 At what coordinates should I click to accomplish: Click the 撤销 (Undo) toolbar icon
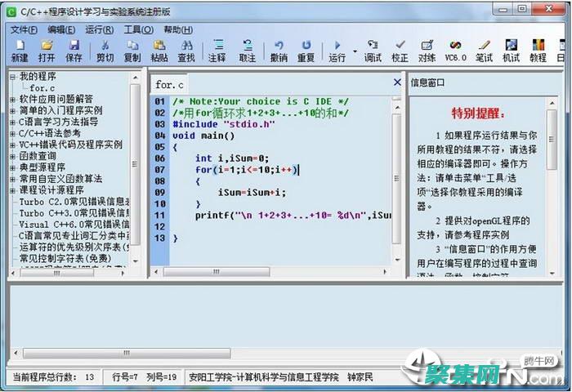point(279,46)
